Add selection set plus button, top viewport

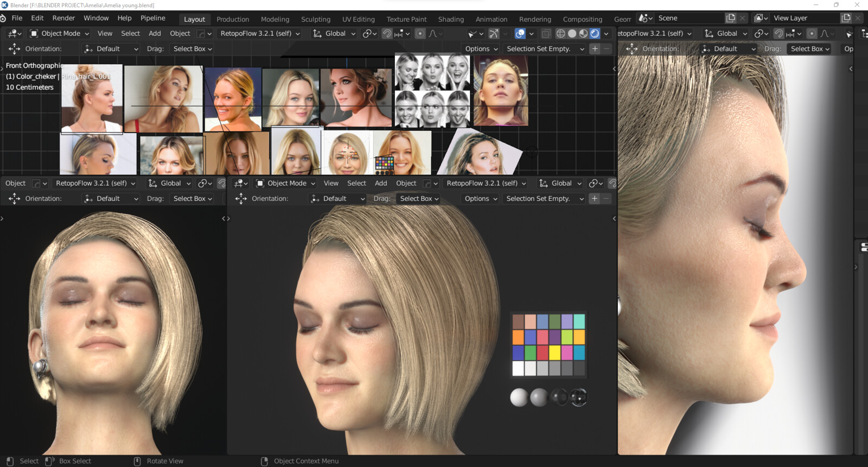595,48
